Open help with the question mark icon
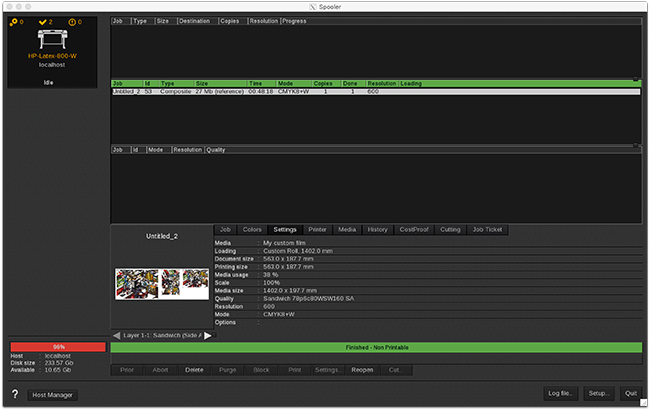This screenshot has width=650, height=410. pos(14,394)
